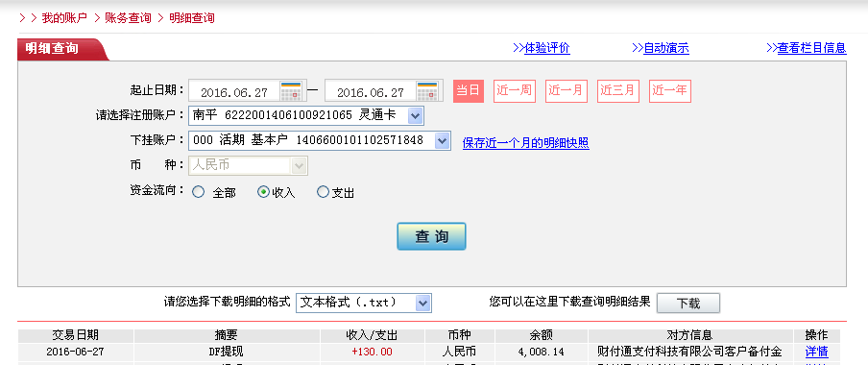Go to 账务查询 breadcrumb
The height and width of the screenshot is (365, 868).
(x=128, y=17)
